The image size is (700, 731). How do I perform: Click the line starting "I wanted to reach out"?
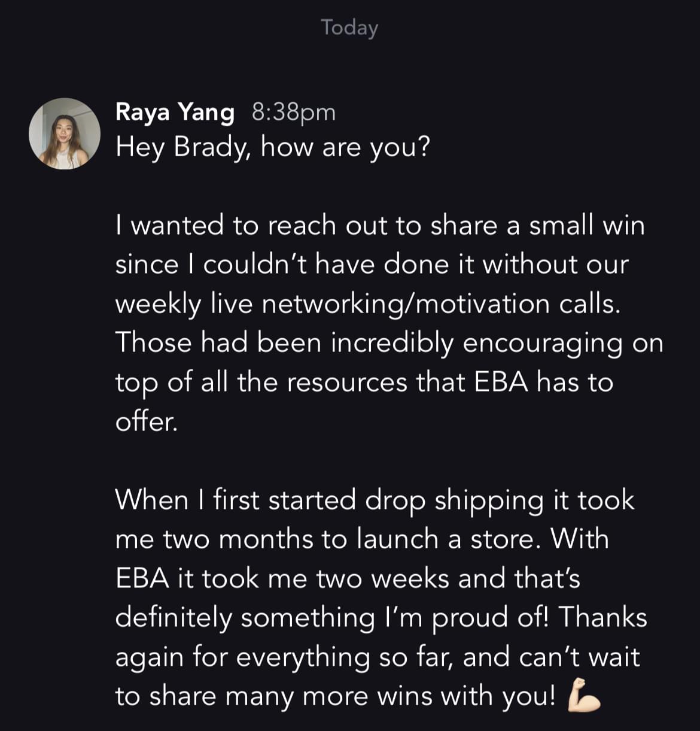tap(380, 226)
